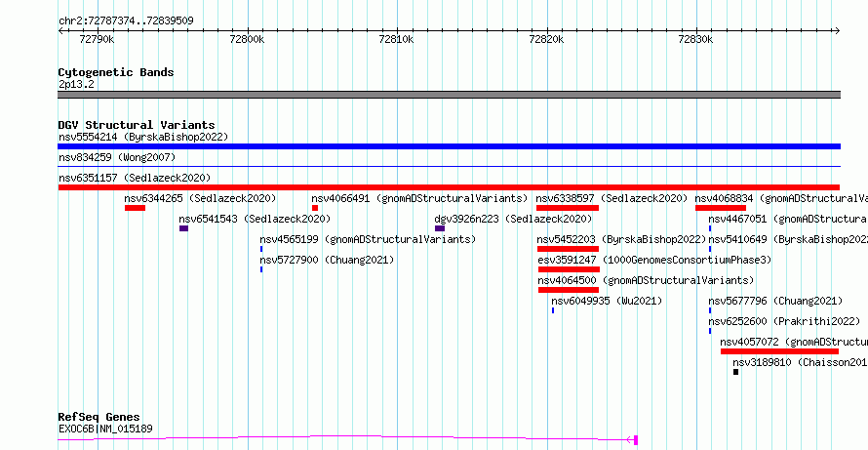The image size is (868, 450).
Task: Open variant label nsv5452203 (ByrskaBishop2022)
Action: [622, 239]
